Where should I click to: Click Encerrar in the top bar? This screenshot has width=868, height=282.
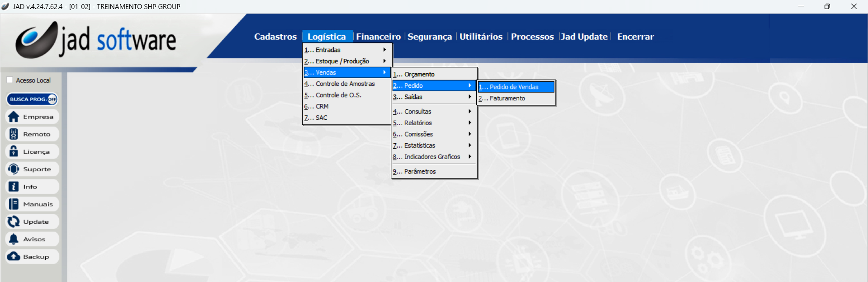coord(635,37)
